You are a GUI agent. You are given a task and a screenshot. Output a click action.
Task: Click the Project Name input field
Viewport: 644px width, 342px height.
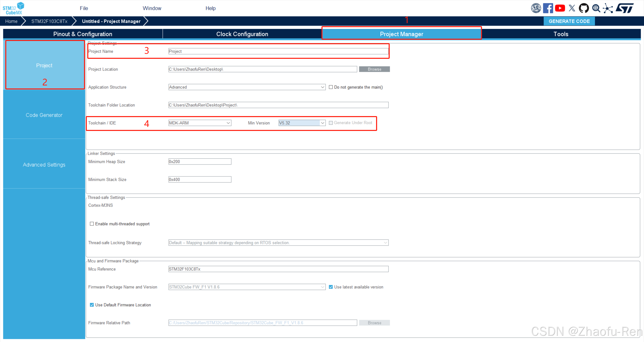pos(278,51)
